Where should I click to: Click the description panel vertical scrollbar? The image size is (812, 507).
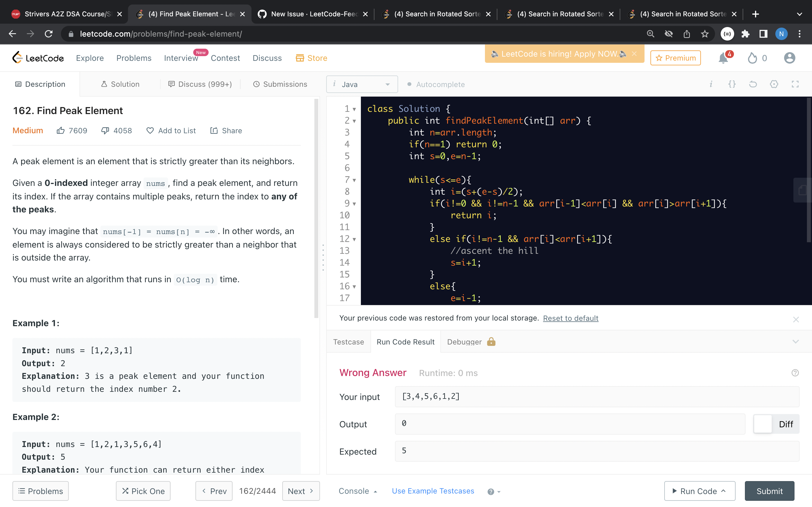click(x=316, y=208)
